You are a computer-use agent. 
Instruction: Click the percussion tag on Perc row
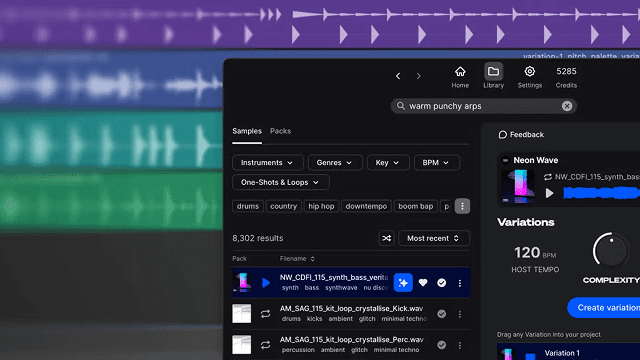click(x=298, y=350)
